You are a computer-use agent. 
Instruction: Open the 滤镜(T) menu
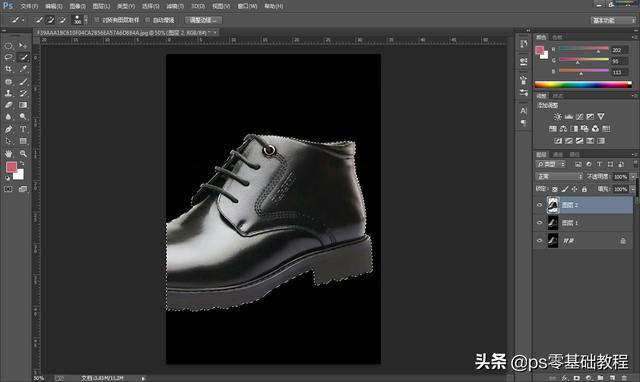click(x=175, y=6)
